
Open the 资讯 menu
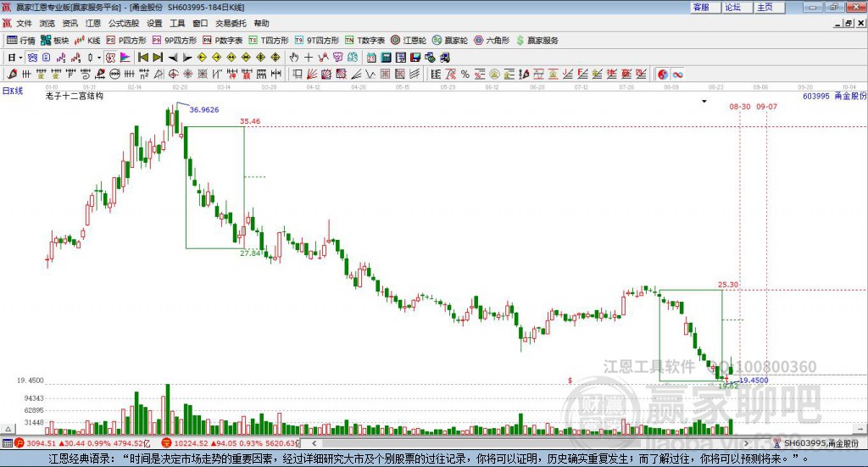click(70, 23)
